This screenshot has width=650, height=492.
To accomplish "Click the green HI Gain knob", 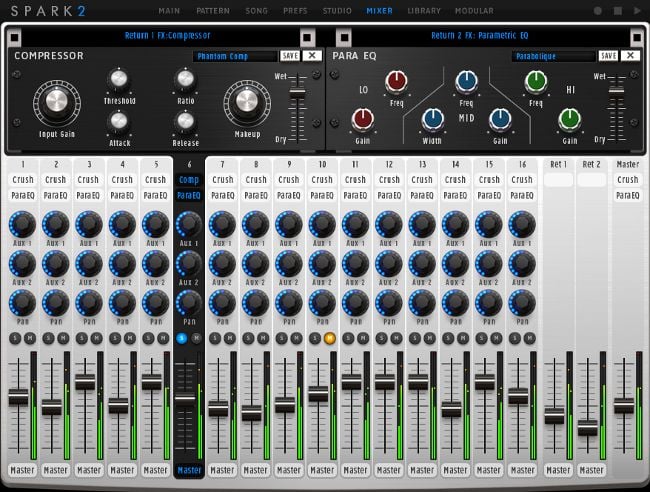I will coord(569,119).
